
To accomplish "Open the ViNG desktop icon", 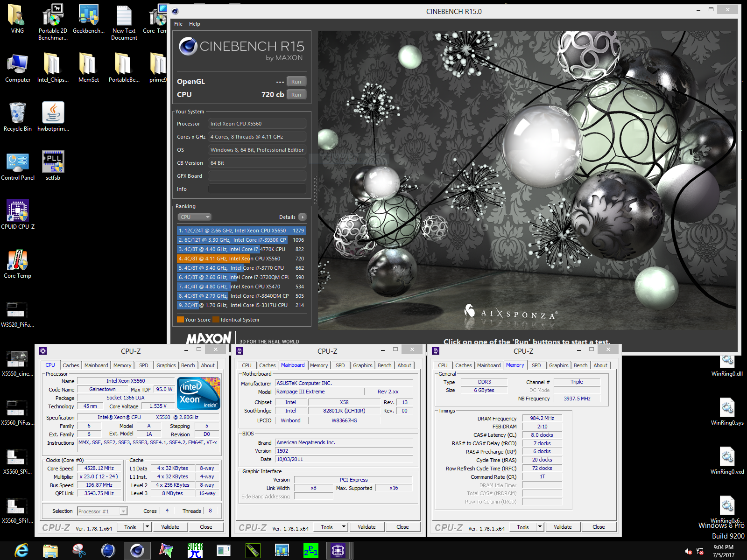I will tap(17, 19).
